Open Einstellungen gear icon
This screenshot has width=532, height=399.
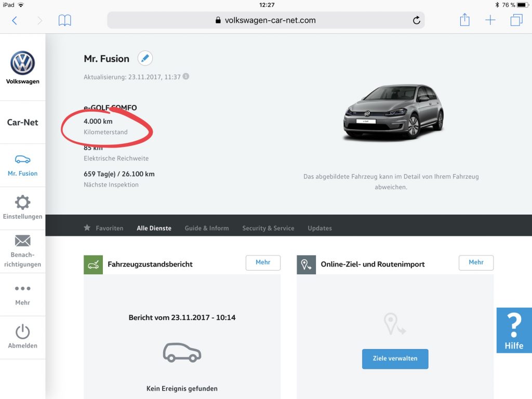point(22,203)
